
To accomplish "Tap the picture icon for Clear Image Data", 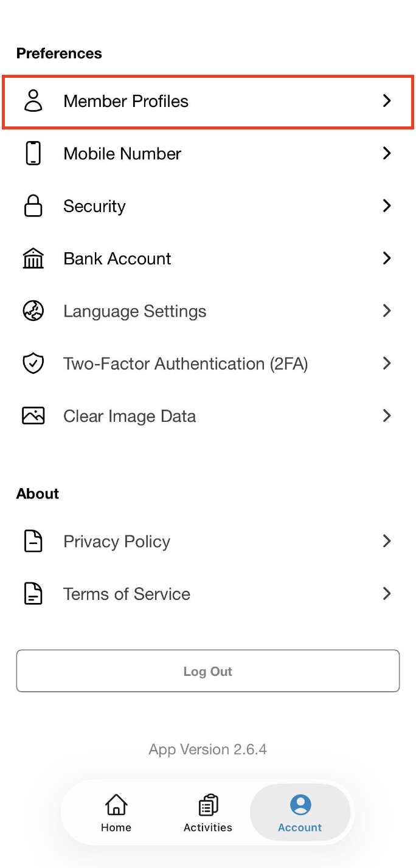I will coord(33,416).
